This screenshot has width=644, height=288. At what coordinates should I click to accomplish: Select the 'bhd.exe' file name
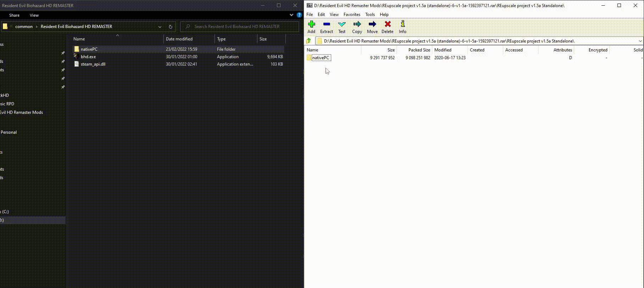(88, 57)
